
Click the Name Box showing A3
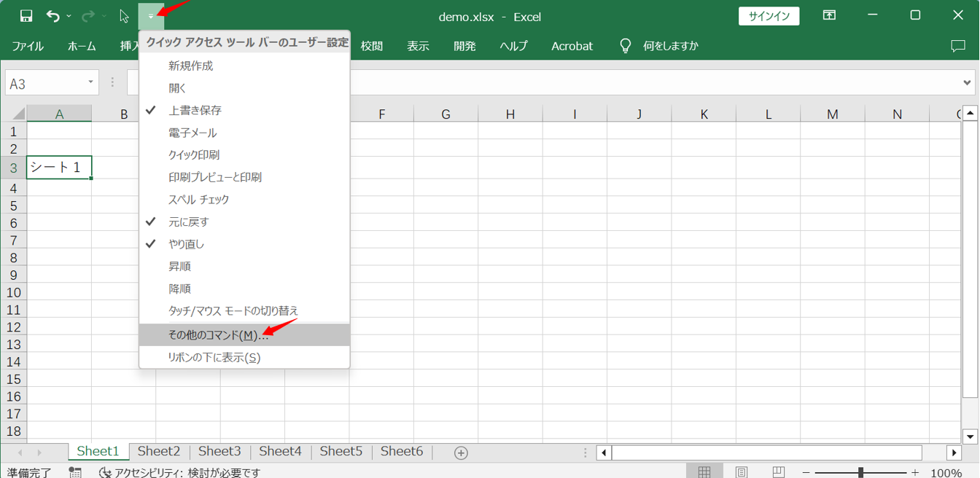pos(45,83)
